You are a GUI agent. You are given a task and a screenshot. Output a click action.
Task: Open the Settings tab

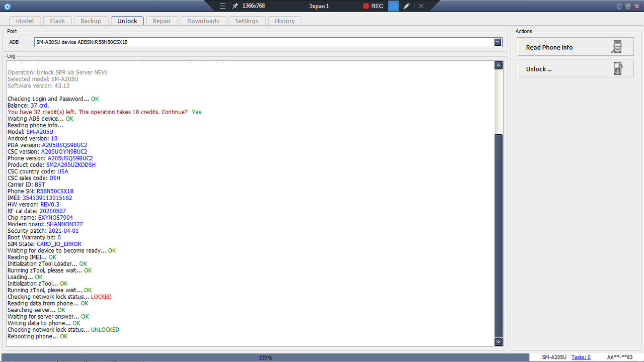[x=247, y=21]
